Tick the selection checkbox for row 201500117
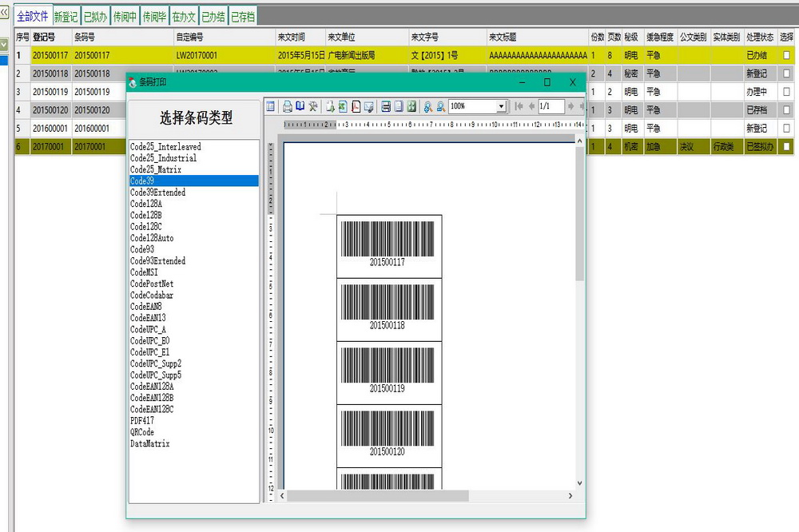 [x=787, y=55]
